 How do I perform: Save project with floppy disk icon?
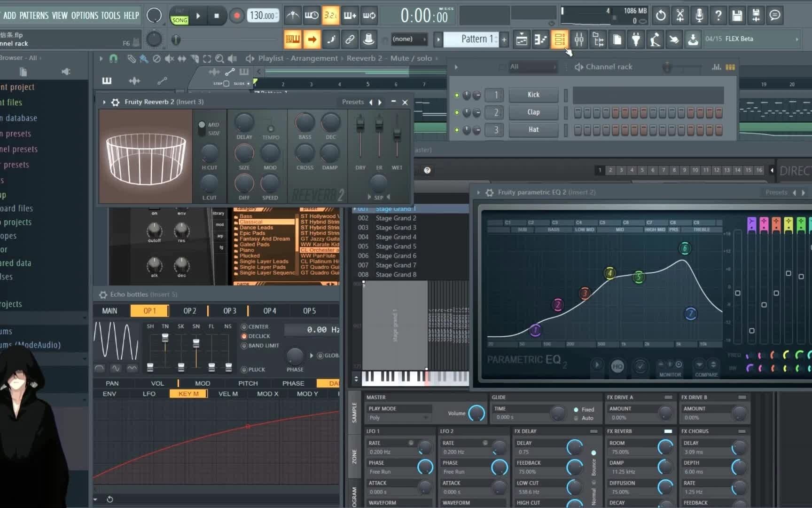[x=737, y=16]
